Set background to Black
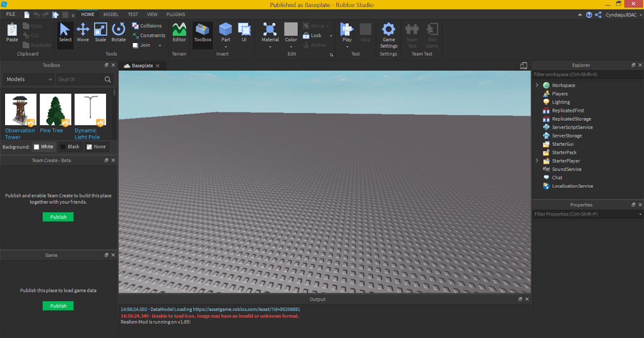 tap(70, 147)
